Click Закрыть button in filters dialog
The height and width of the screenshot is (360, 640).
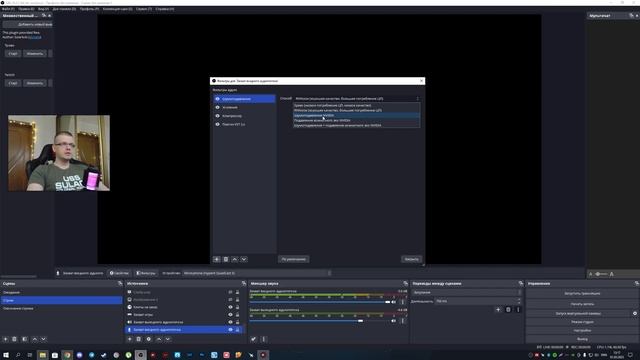coord(411,259)
